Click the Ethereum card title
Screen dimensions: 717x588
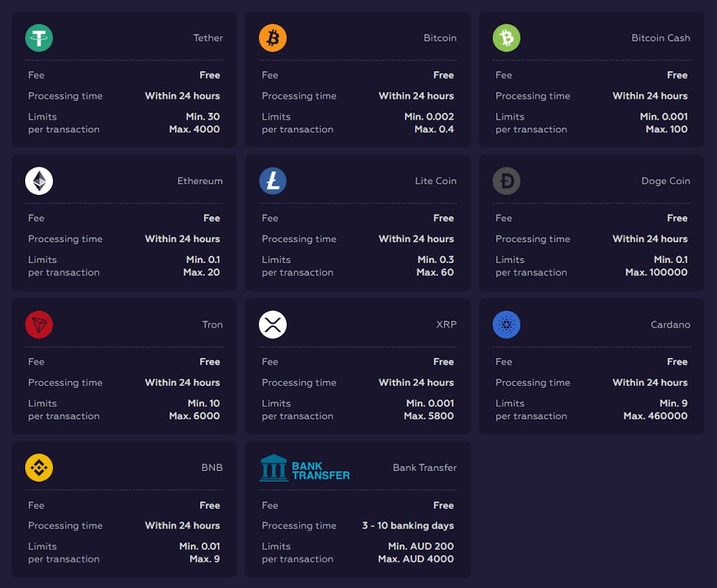tap(200, 181)
